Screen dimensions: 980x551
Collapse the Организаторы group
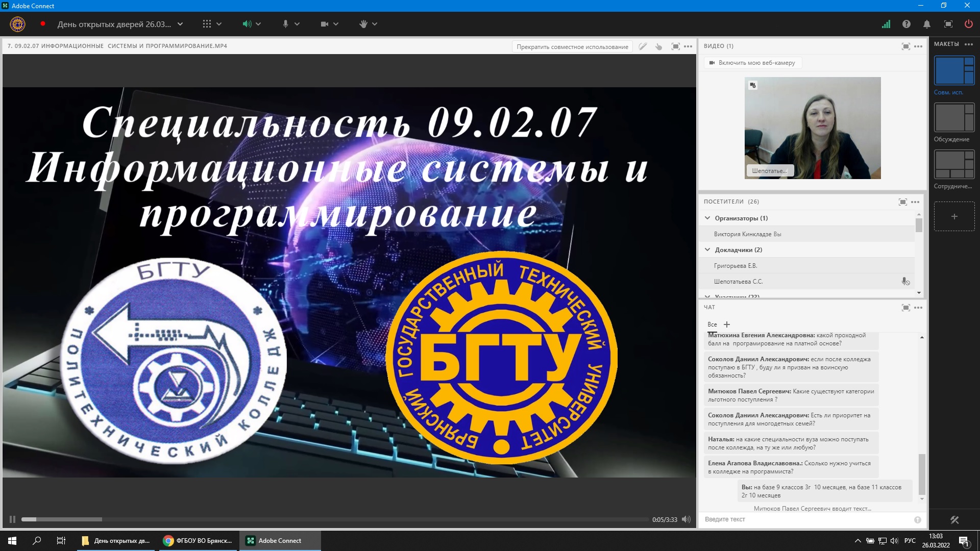point(707,218)
